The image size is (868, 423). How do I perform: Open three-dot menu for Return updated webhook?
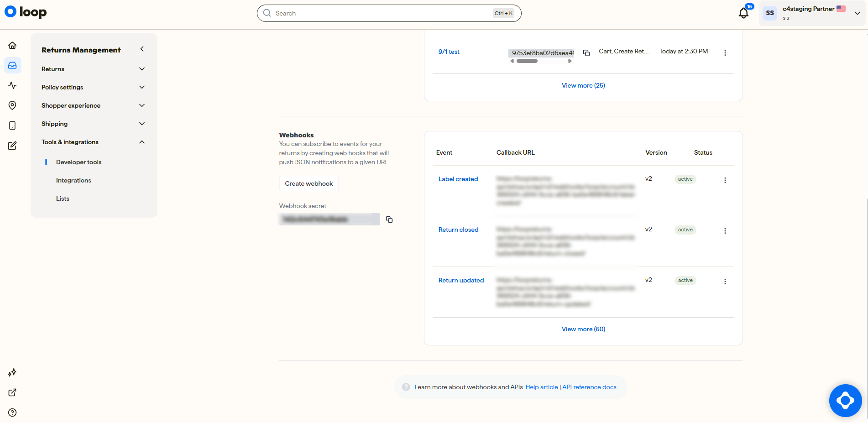pyautogui.click(x=725, y=282)
